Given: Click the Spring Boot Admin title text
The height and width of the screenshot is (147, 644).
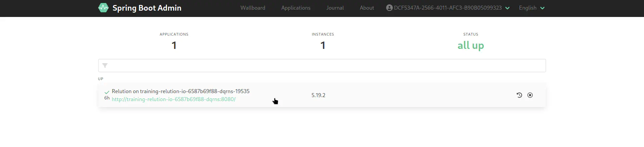Looking at the screenshot, I should (x=147, y=8).
